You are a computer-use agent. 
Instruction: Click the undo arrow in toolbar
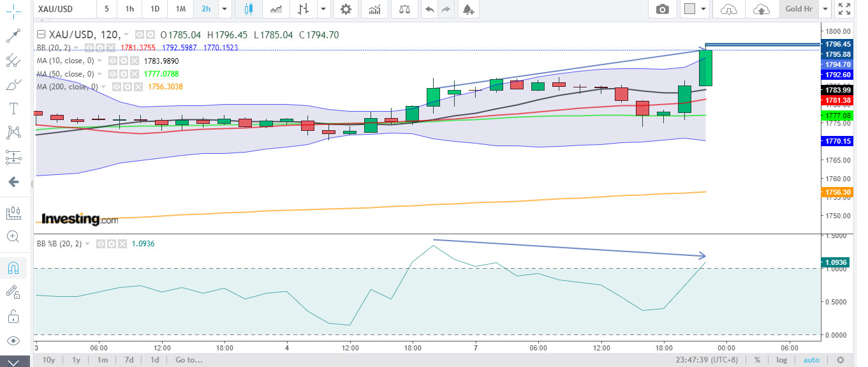point(429,9)
